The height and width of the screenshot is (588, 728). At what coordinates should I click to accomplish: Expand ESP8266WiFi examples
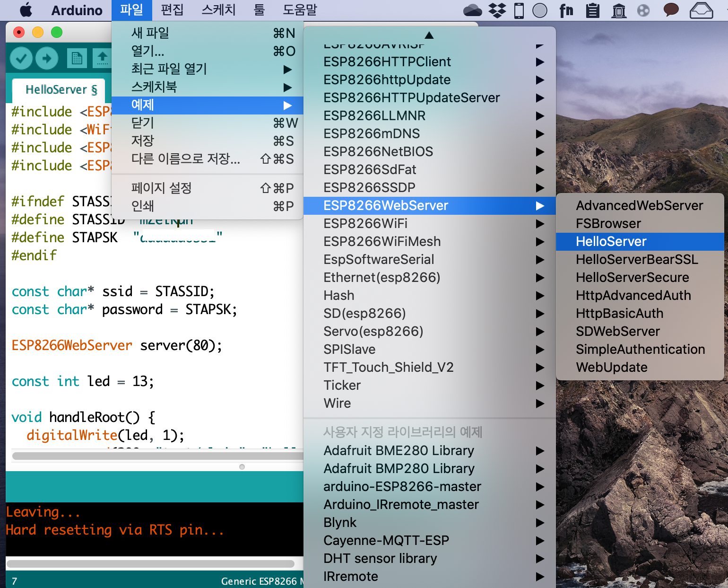pos(429,224)
